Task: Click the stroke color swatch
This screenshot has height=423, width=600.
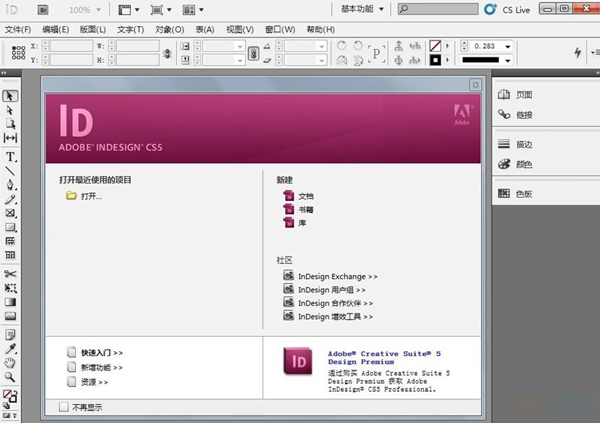Action: [435, 60]
